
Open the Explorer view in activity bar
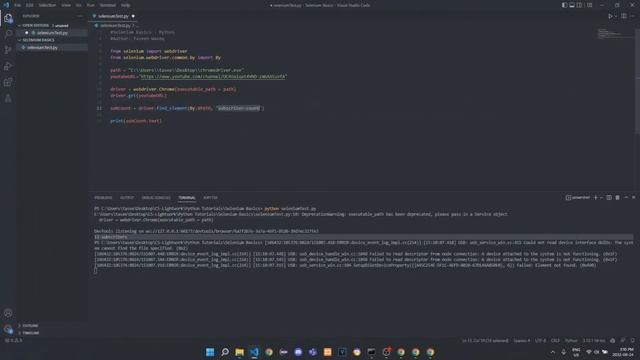click(8, 18)
